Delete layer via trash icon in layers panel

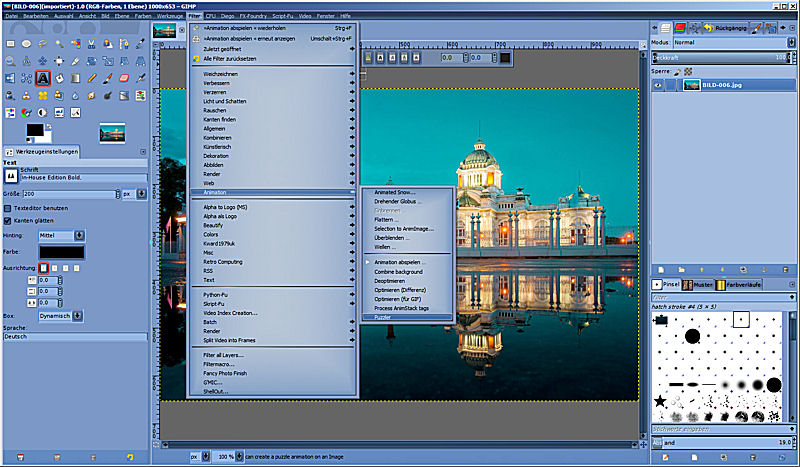pyautogui.click(x=785, y=269)
